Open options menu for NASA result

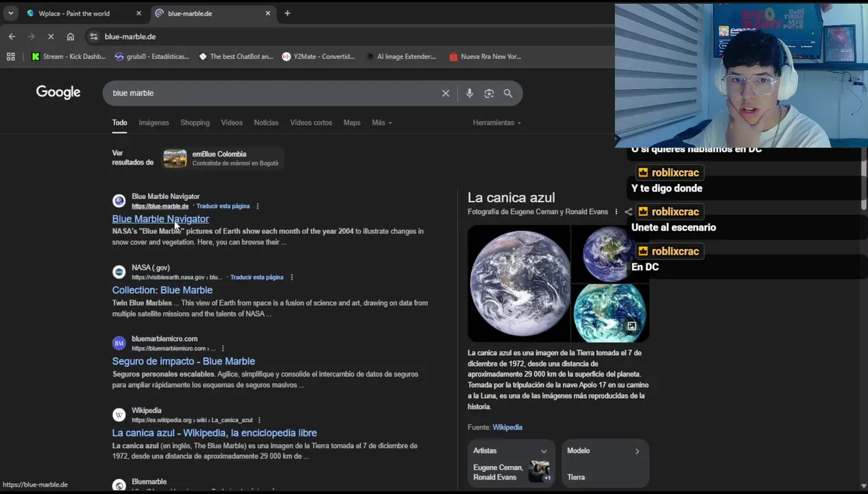click(x=291, y=277)
